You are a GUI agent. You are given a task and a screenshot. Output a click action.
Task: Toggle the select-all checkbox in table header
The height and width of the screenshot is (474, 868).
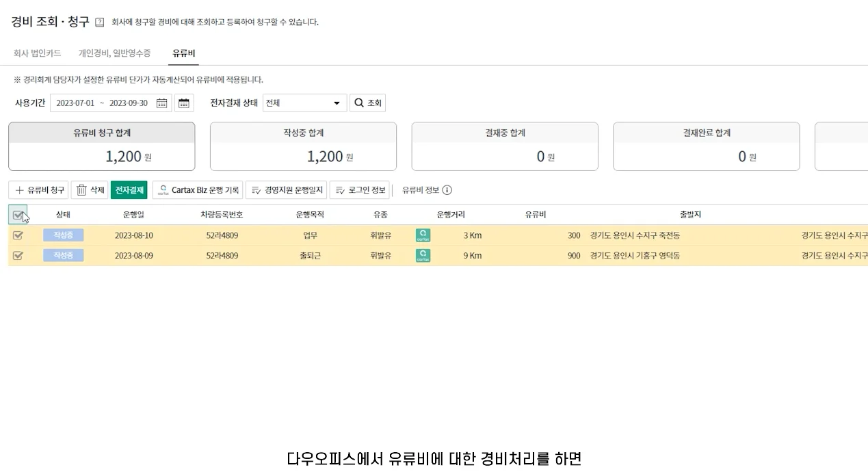tap(18, 215)
